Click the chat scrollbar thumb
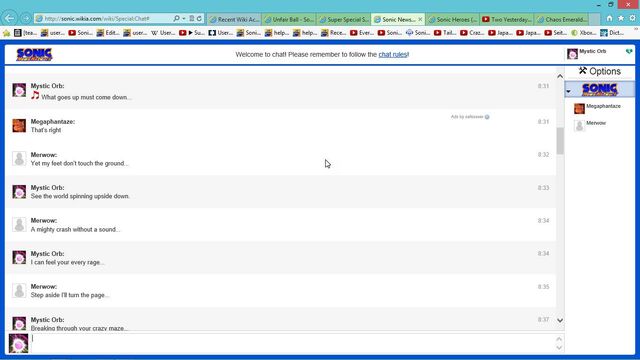 click(x=560, y=141)
